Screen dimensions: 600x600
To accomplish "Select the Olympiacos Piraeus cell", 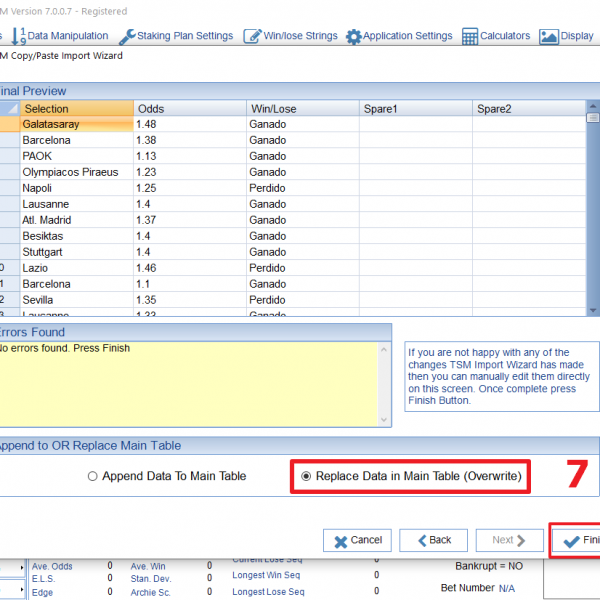I will (77, 172).
